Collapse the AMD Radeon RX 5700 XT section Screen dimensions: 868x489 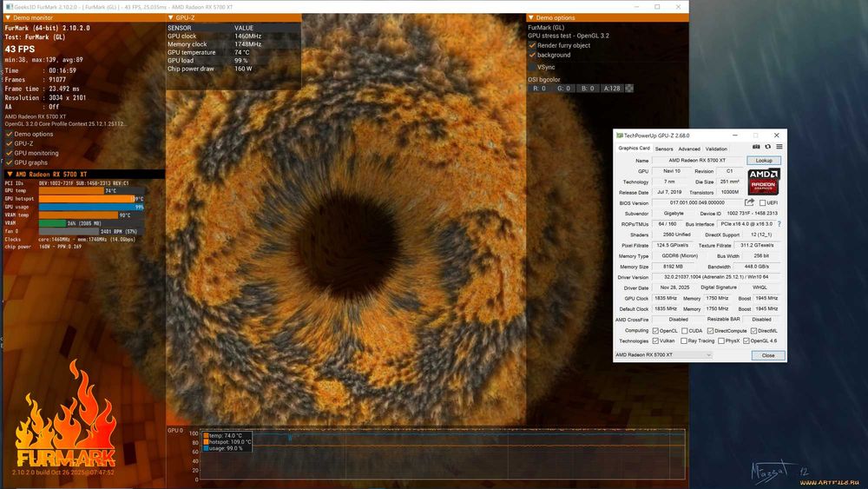click(x=9, y=174)
